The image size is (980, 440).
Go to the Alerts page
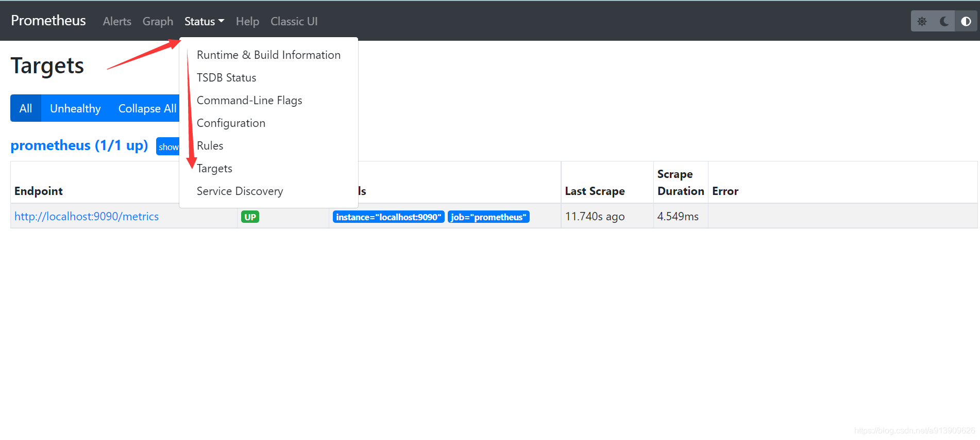click(117, 21)
